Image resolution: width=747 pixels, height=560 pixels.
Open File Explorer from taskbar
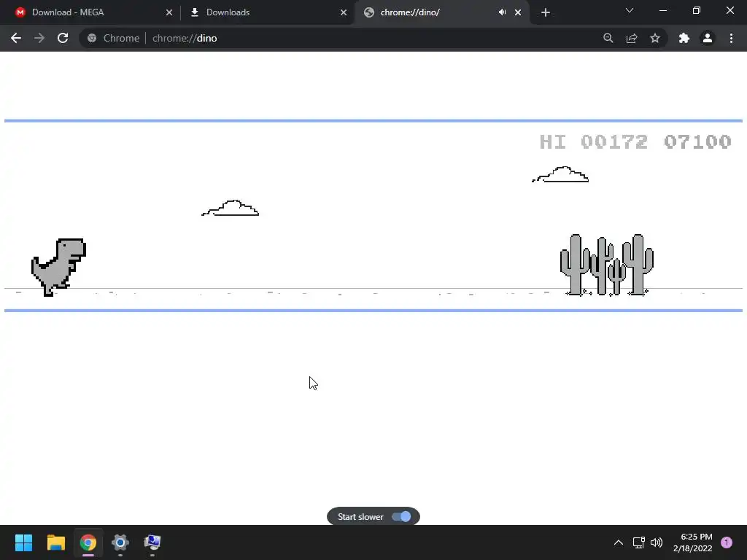pos(55,542)
